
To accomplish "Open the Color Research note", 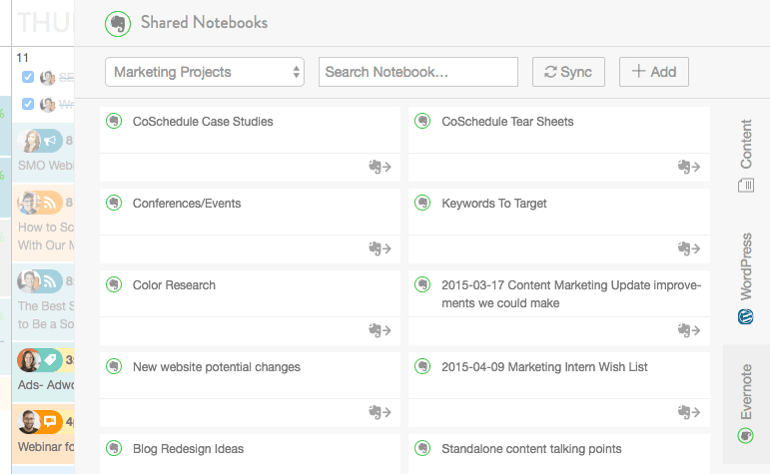I will pyautogui.click(x=174, y=285).
